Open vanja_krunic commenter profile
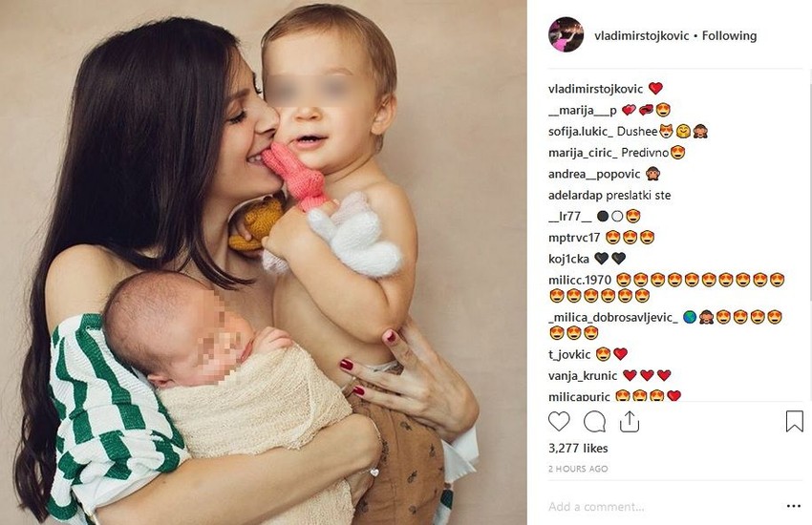 pyautogui.click(x=583, y=375)
